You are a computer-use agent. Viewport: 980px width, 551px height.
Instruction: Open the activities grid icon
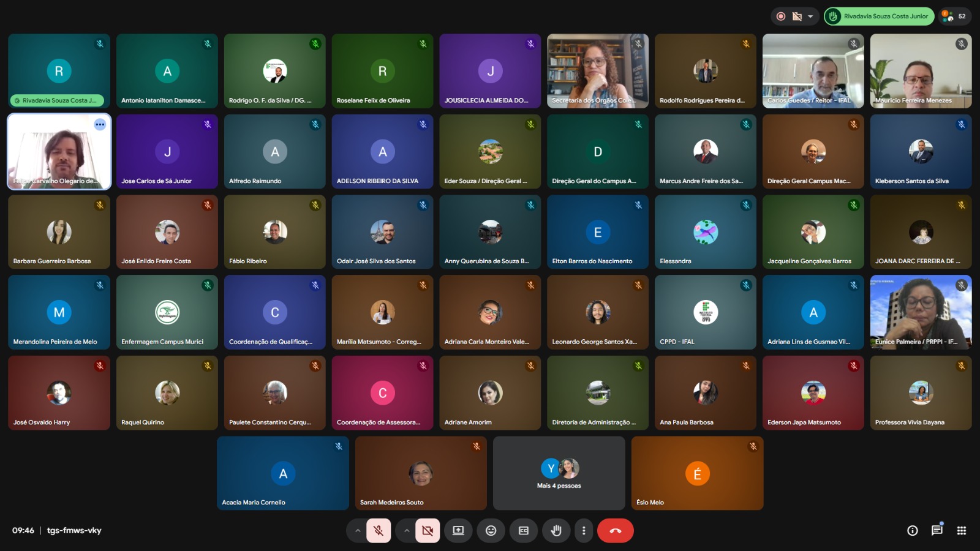point(962,531)
